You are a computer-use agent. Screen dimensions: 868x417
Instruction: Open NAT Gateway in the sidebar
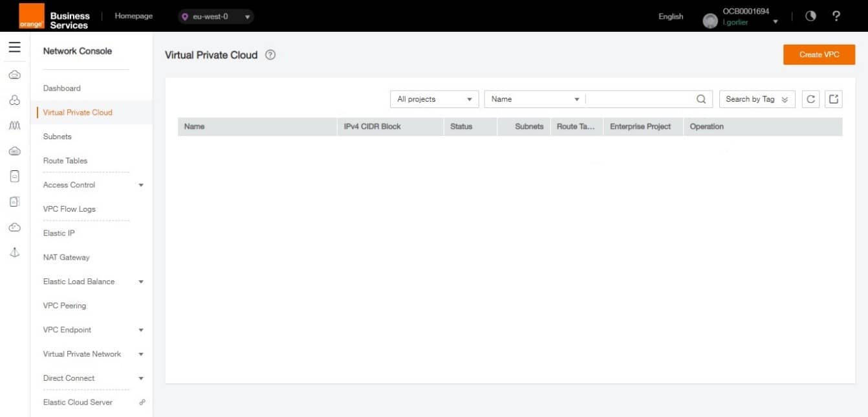[67, 258]
